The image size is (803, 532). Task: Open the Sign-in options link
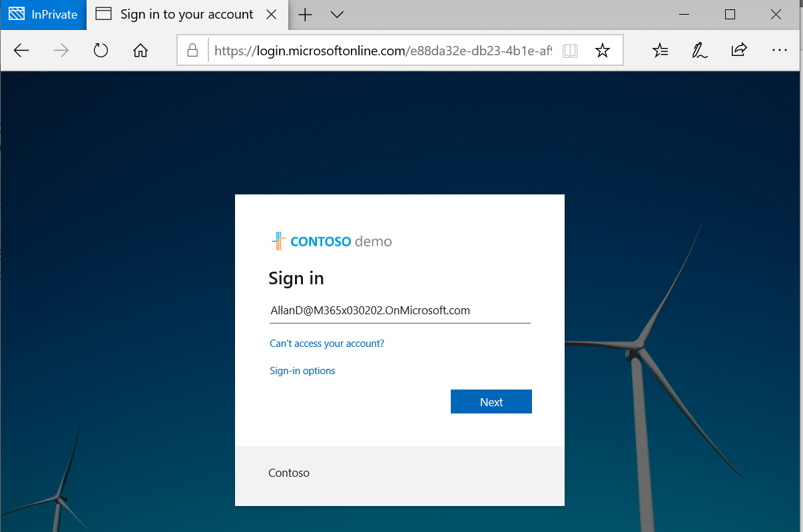302,371
